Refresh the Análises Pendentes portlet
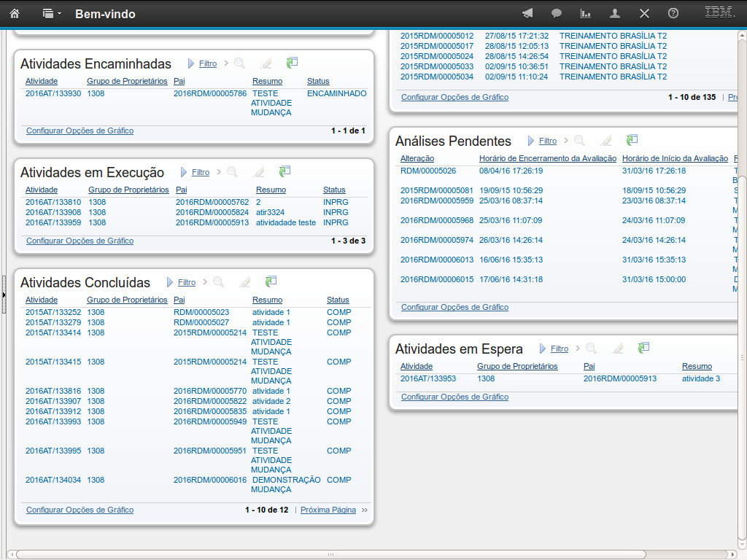 (x=632, y=140)
